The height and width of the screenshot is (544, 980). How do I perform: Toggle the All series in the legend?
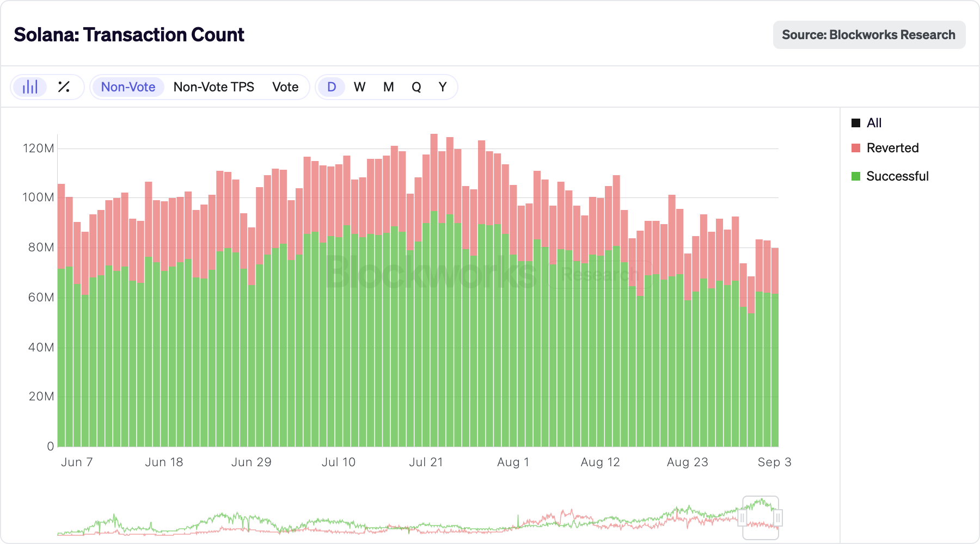click(873, 122)
